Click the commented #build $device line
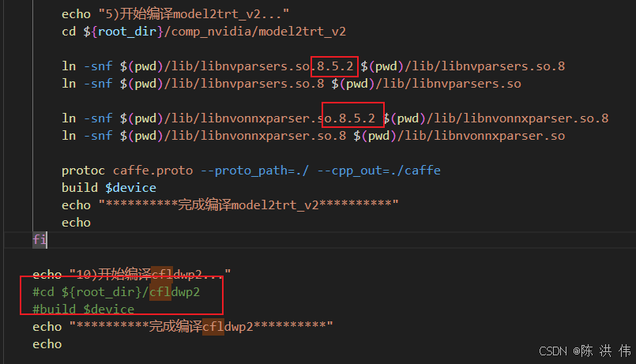The width and height of the screenshot is (636, 364). (83, 310)
